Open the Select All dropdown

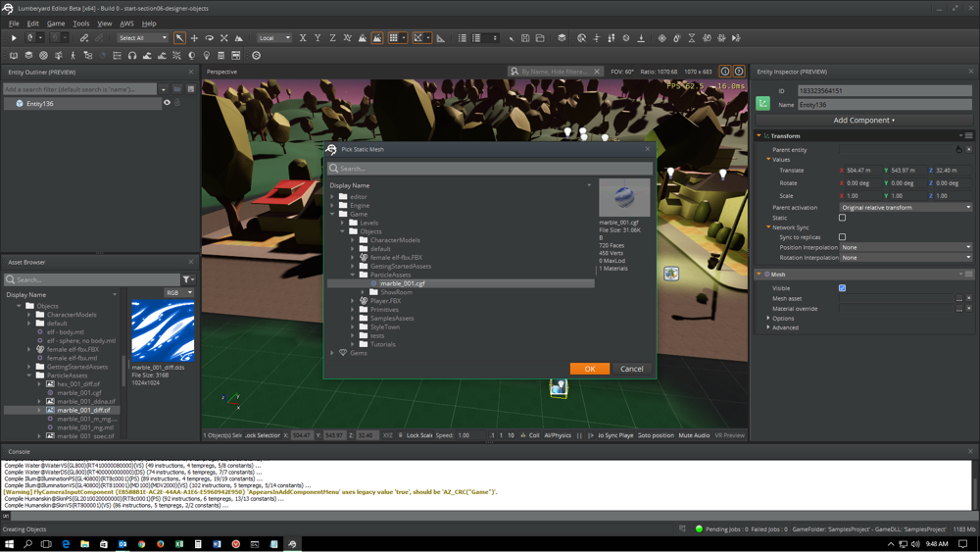pyautogui.click(x=143, y=38)
